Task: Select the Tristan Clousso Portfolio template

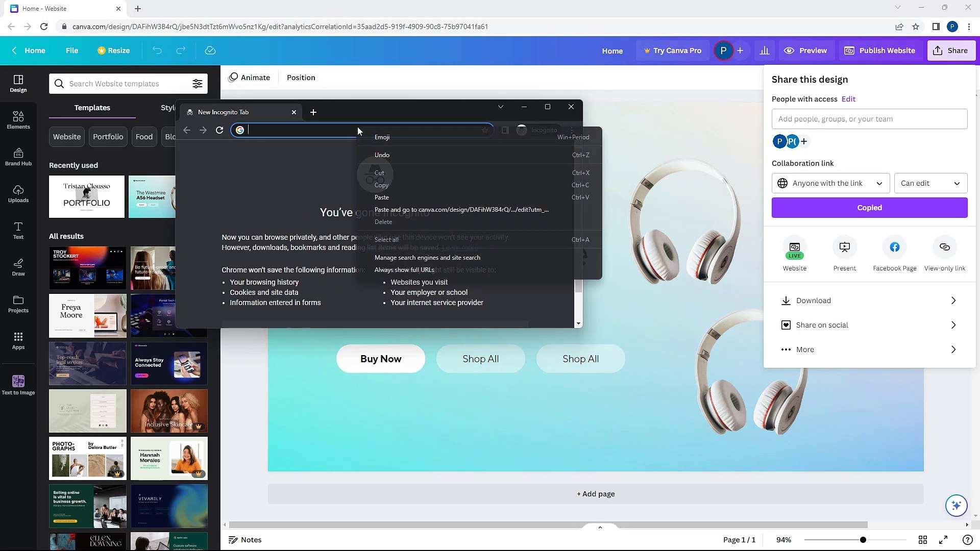Action: (x=86, y=196)
